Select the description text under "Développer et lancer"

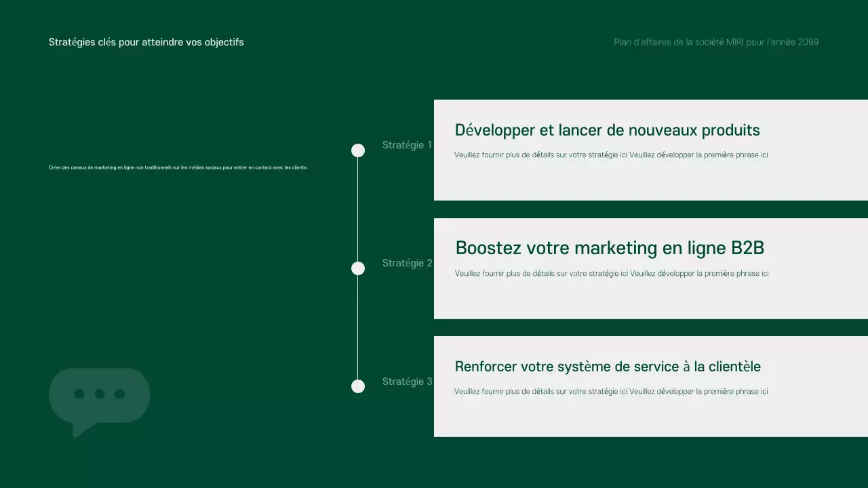point(611,155)
